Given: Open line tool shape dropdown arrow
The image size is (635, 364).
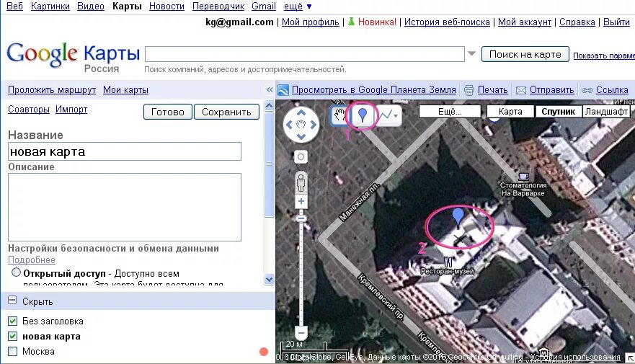Looking at the screenshot, I should (396, 116).
